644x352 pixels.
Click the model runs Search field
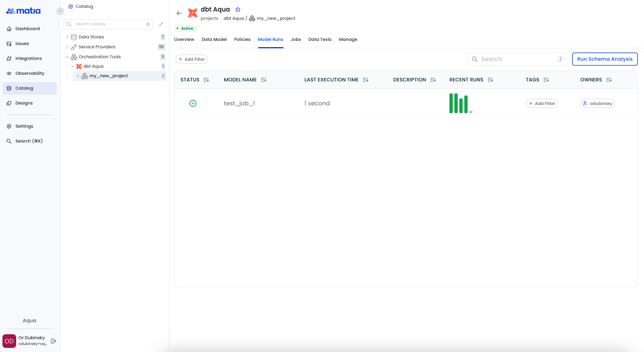pos(518,59)
